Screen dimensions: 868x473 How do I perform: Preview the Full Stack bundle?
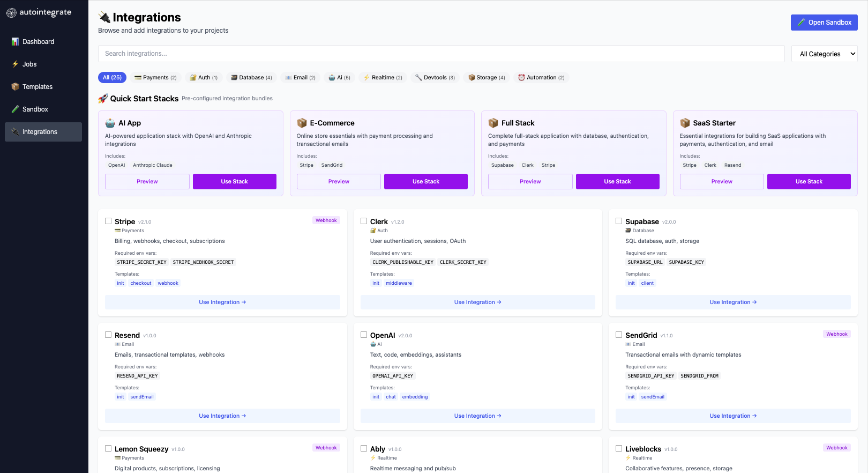coord(530,182)
